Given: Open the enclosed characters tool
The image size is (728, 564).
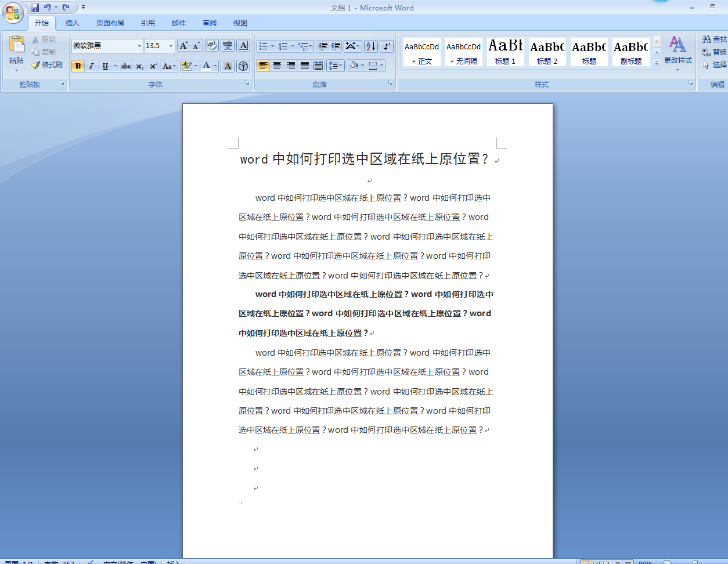Looking at the screenshot, I should 243,66.
